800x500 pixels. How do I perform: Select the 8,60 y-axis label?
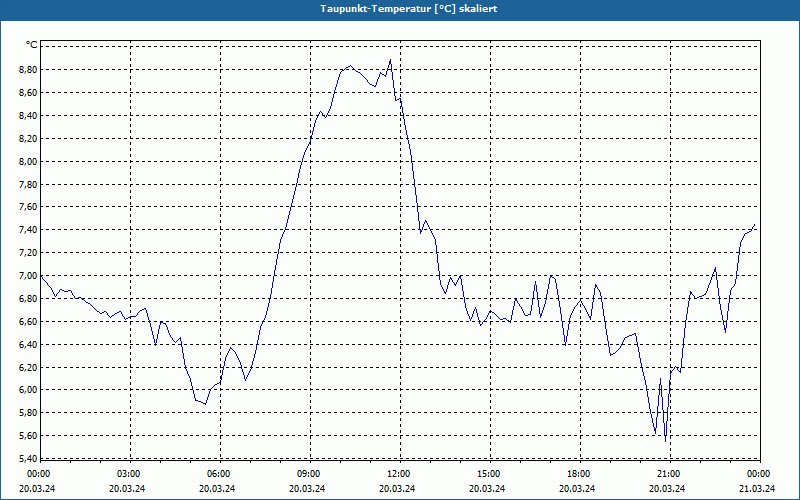point(28,92)
